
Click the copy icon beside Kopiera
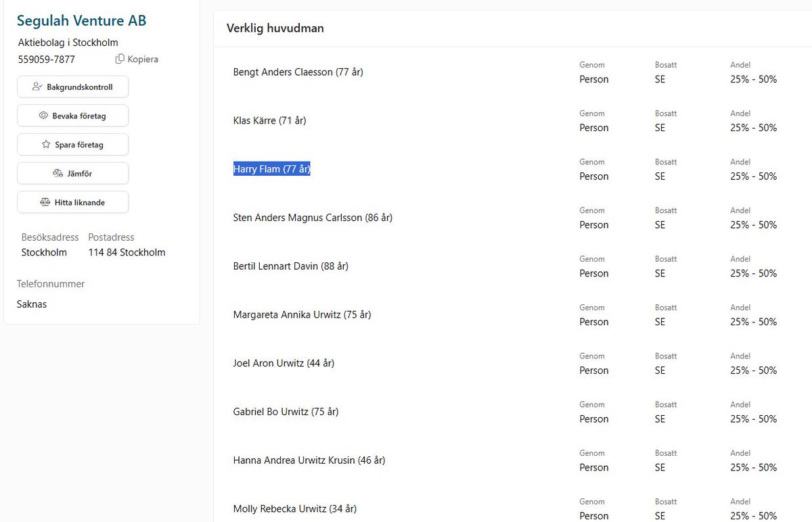(x=120, y=59)
